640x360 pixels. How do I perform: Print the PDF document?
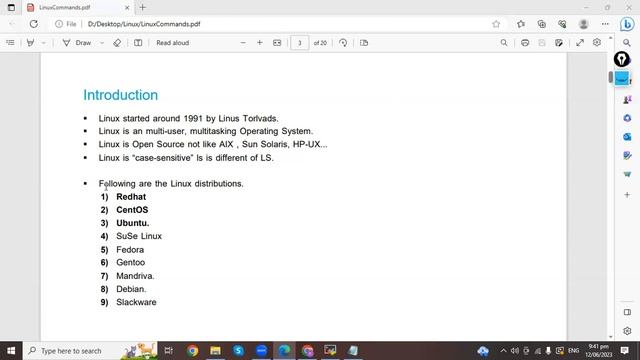pos(525,42)
